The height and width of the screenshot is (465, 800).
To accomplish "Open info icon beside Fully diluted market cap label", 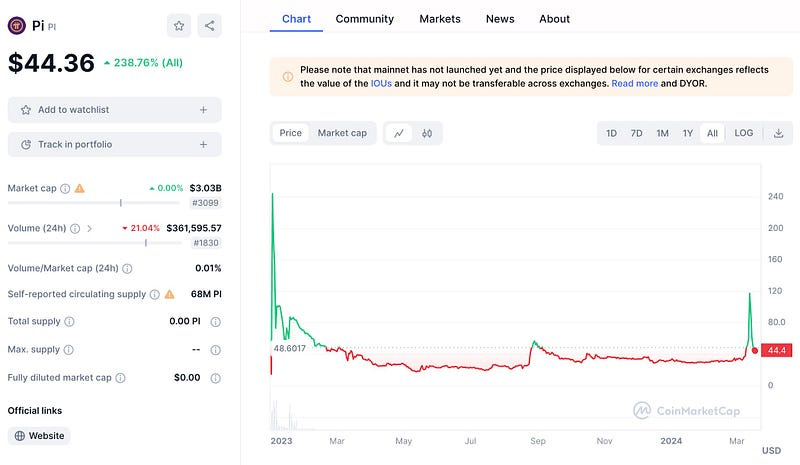I will 120,378.
